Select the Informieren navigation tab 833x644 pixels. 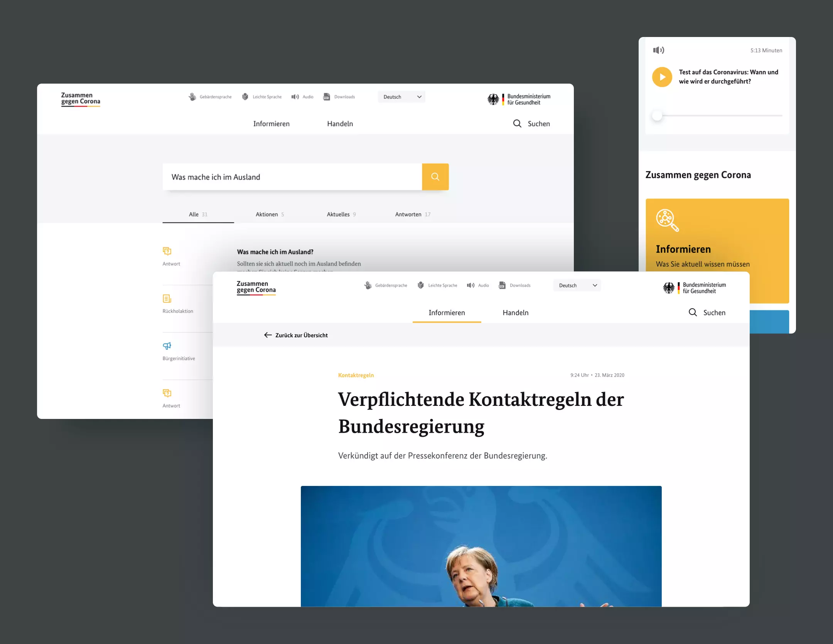[446, 311]
